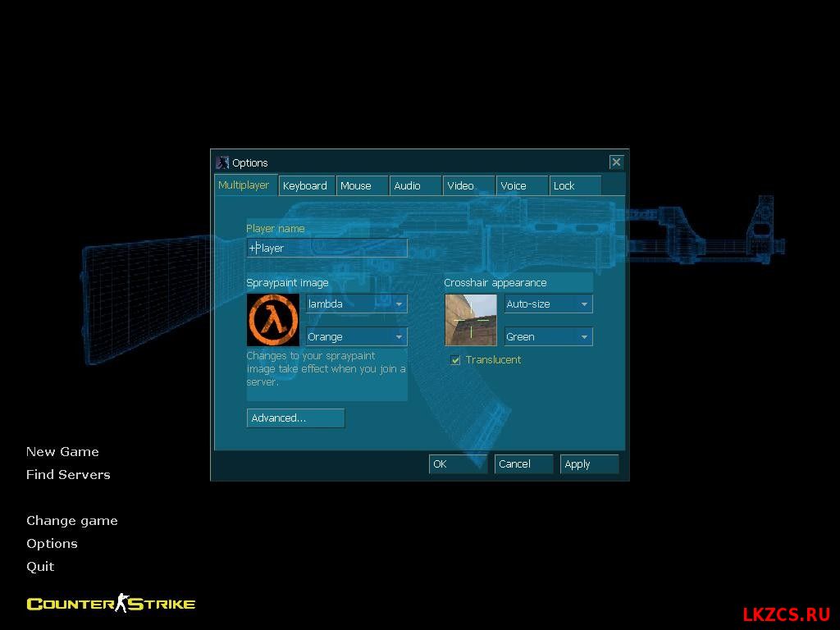Open the lambda spraypaint image dropdown

356,304
